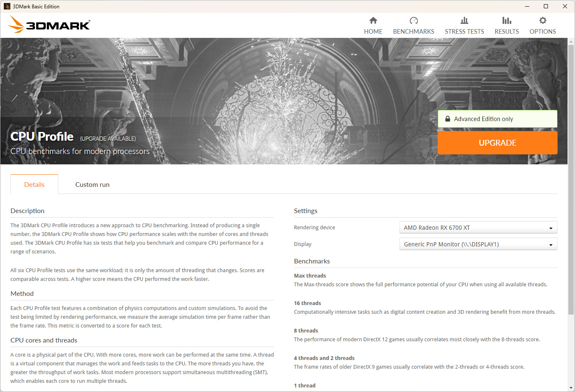Viewport: 575px width, 392px height.
Task: Click the scrollbar down arrow
Action: pos(571,388)
